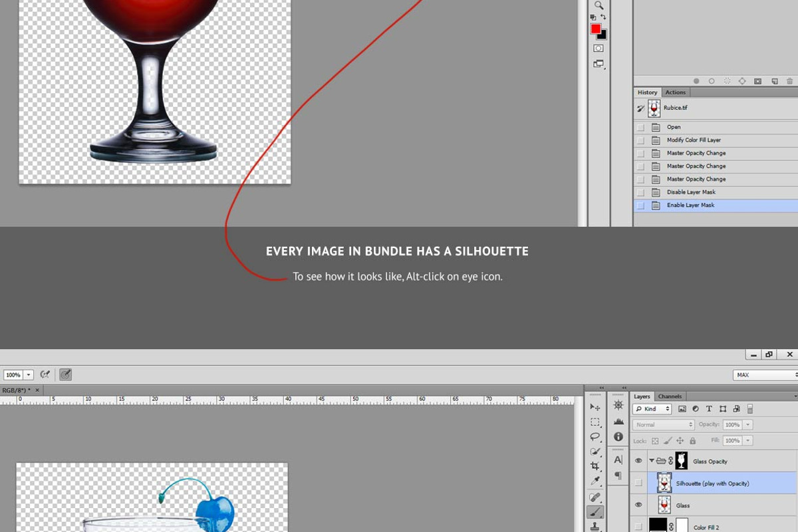Toggle layer filtering switch on or off
Screen dimensions: 798x532
[x=750, y=409]
